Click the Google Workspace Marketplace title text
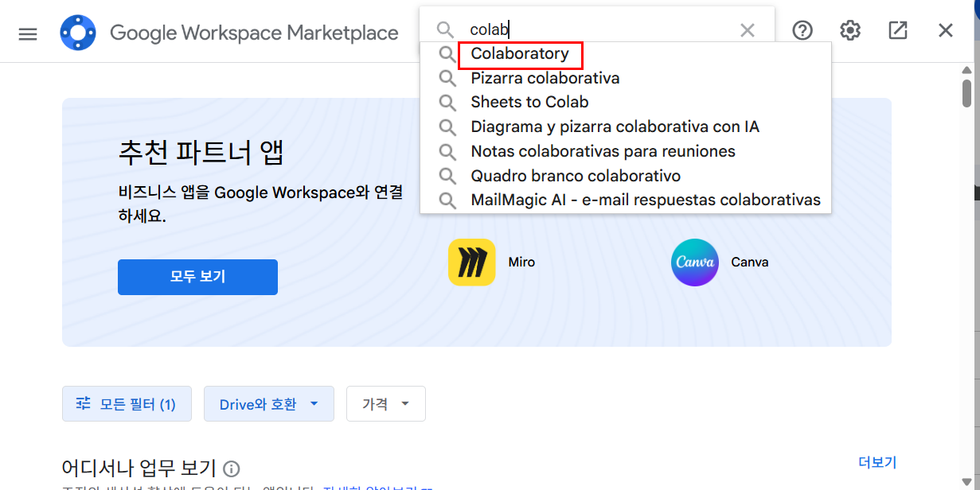Image resolution: width=980 pixels, height=490 pixels. coord(254,33)
